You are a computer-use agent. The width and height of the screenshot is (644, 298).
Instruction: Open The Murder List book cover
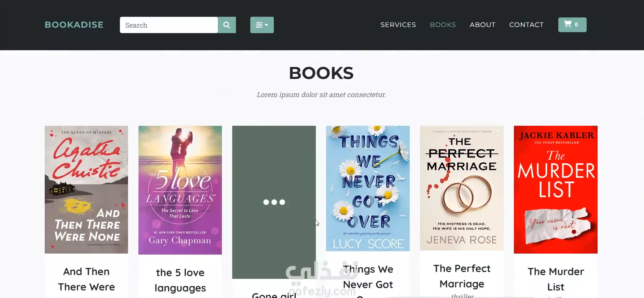tap(556, 190)
